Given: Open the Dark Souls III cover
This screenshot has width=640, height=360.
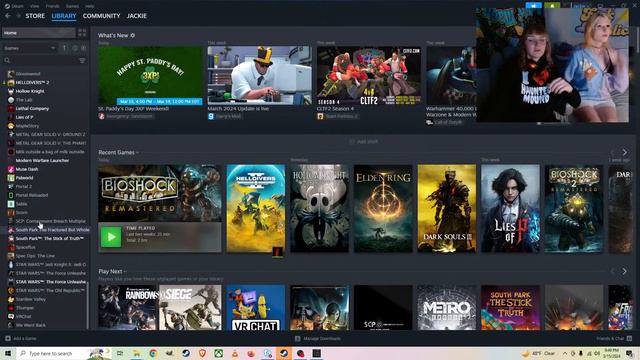Looking at the screenshot, I should pyautogui.click(x=447, y=209).
